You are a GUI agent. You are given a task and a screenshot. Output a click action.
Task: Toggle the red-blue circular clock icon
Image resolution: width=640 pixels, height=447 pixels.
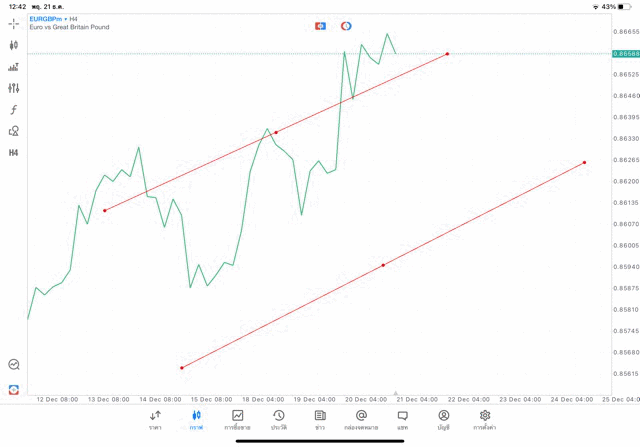click(346, 25)
